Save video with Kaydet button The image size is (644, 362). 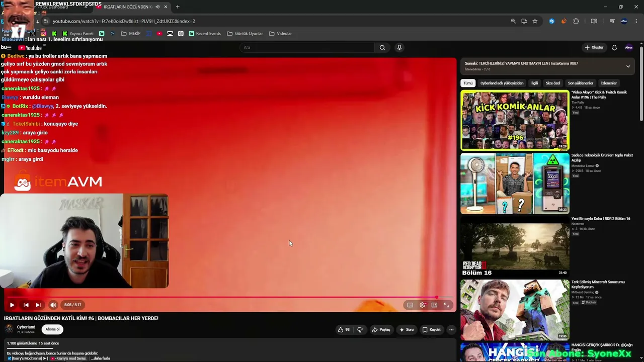click(431, 330)
